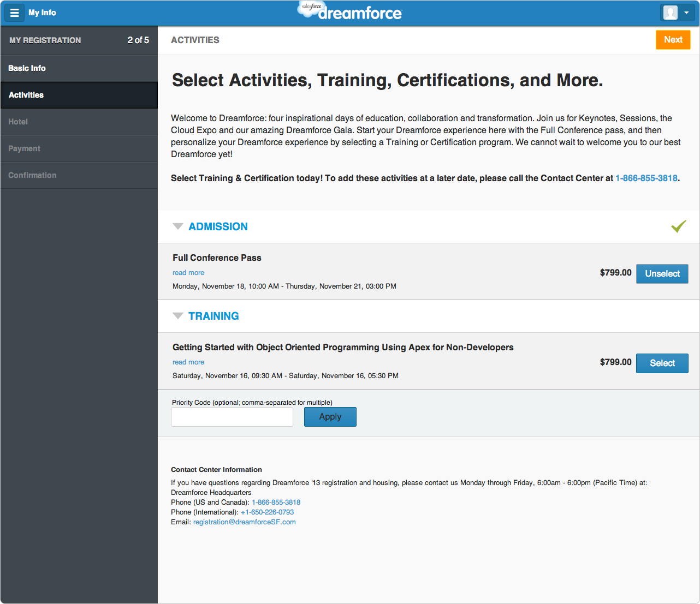Click the TRAINING section heading
Viewport: 700px width, 604px height.
(x=213, y=316)
